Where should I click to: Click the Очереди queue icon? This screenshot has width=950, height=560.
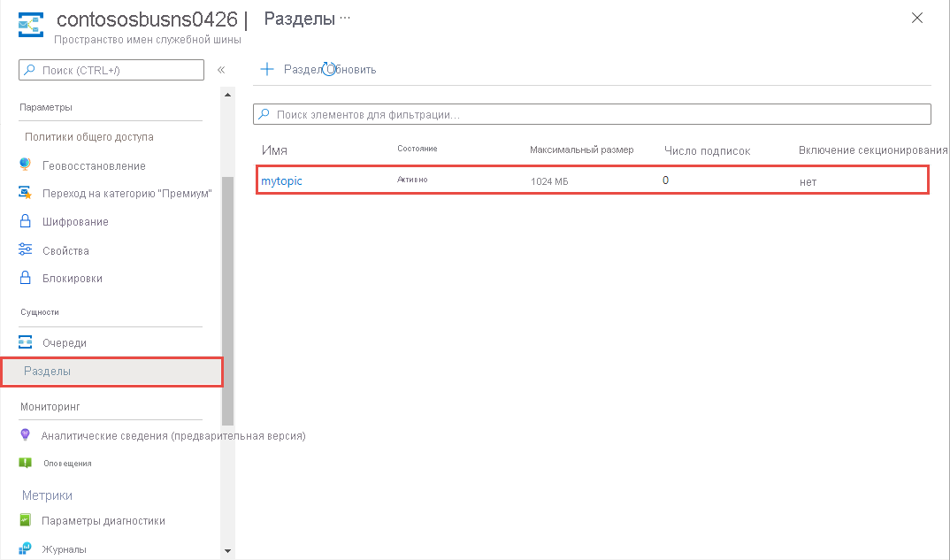25,342
